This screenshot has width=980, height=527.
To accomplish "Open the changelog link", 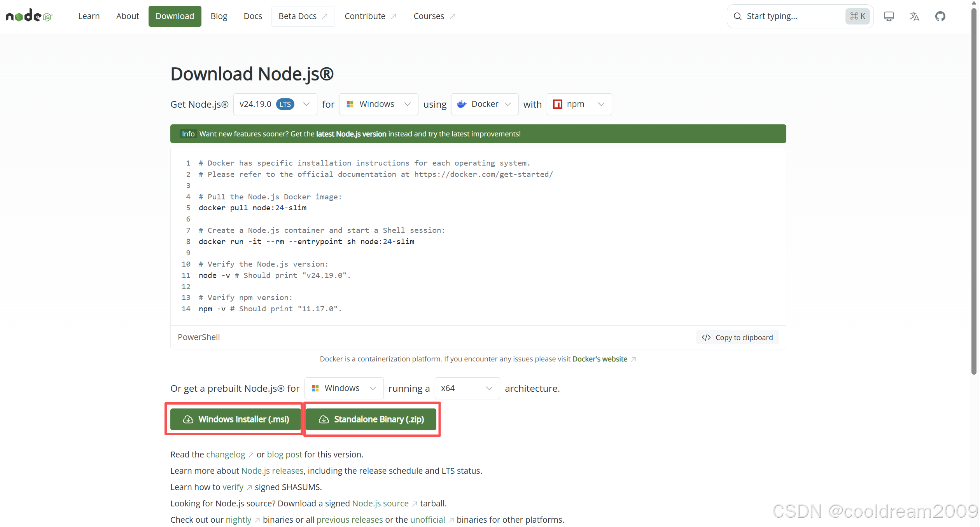I will (226, 455).
